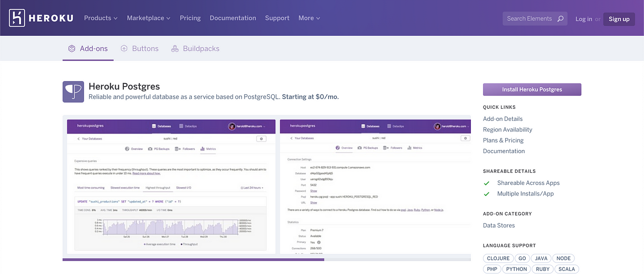This screenshot has height=274, width=644.
Task: Open the Documentation nav item
Action: click(x=233, y=18)
